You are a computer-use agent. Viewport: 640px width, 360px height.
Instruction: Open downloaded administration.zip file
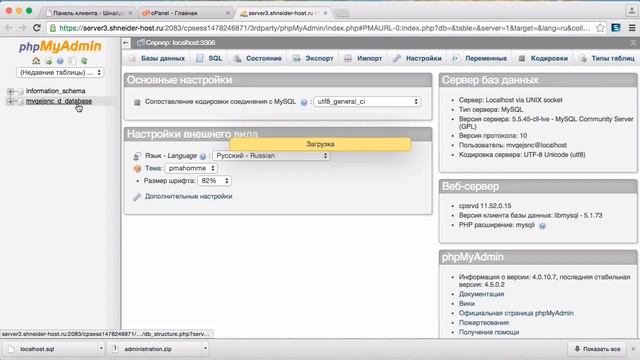(x=154, y=349)
